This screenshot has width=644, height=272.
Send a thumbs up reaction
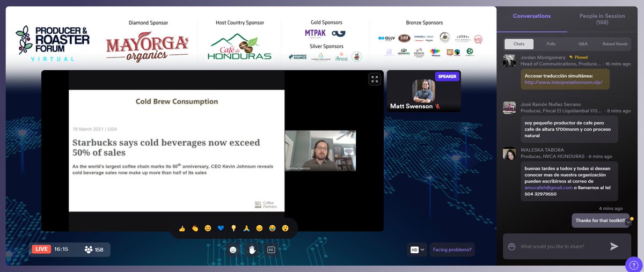182,228
